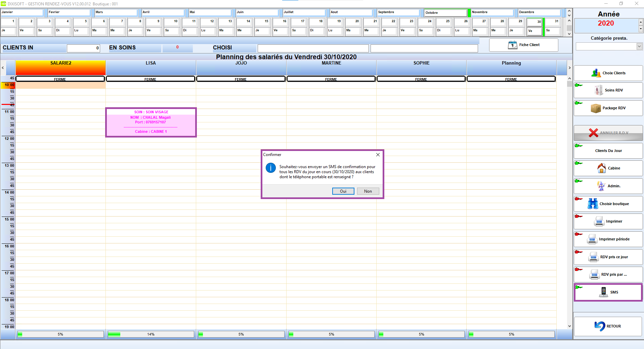Select day 15 in the calendar strip

coord(262,22)
